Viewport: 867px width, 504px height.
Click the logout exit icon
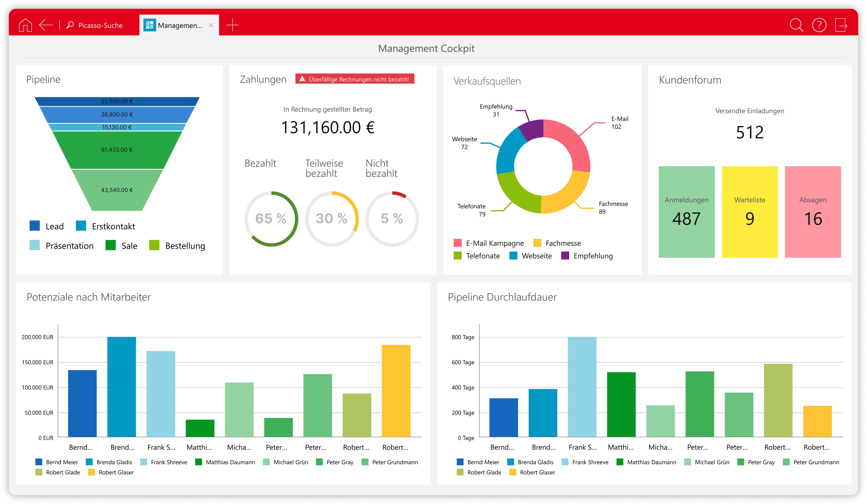[841, 25]
